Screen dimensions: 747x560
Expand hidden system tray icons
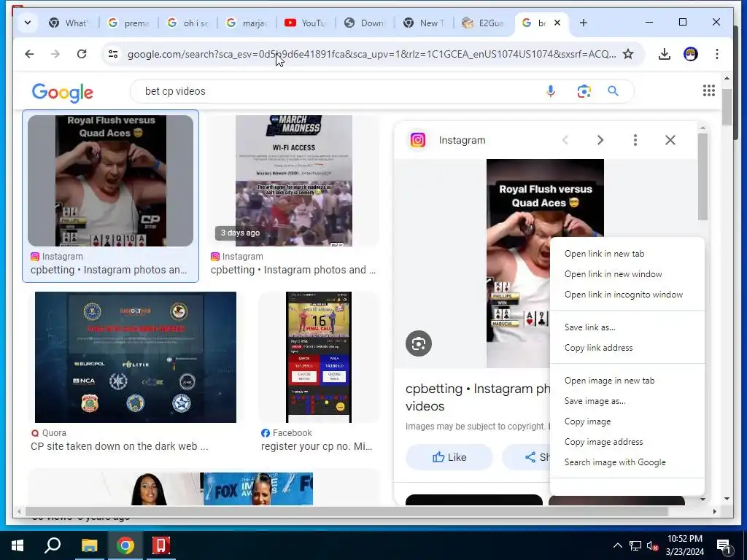coord(617,545)
